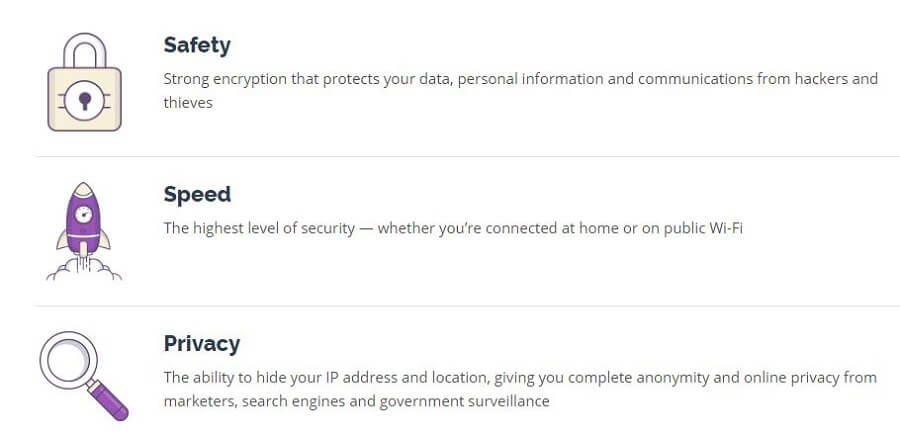This screenshot has height=438, width=900.
Task: Click the shackle of the padlock icon
Action: pos(84,51)
